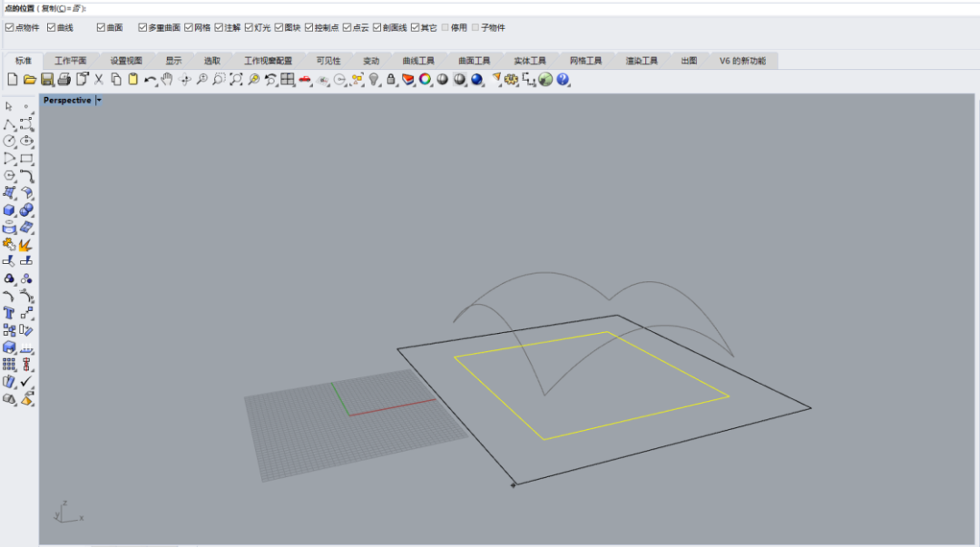Viewport: 980px width, 547px height.
Task: Click the Lock objects padlock icon
Action: [391, 80]
